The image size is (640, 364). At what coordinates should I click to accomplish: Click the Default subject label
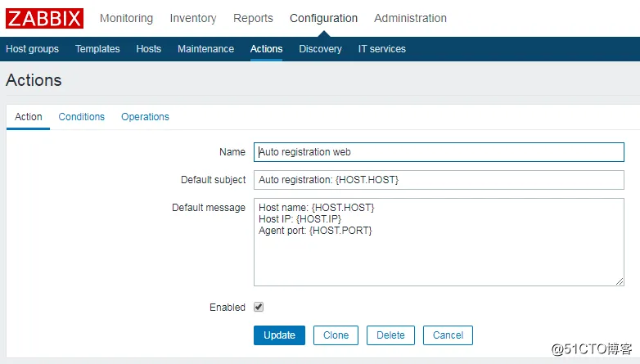(213, 180)
